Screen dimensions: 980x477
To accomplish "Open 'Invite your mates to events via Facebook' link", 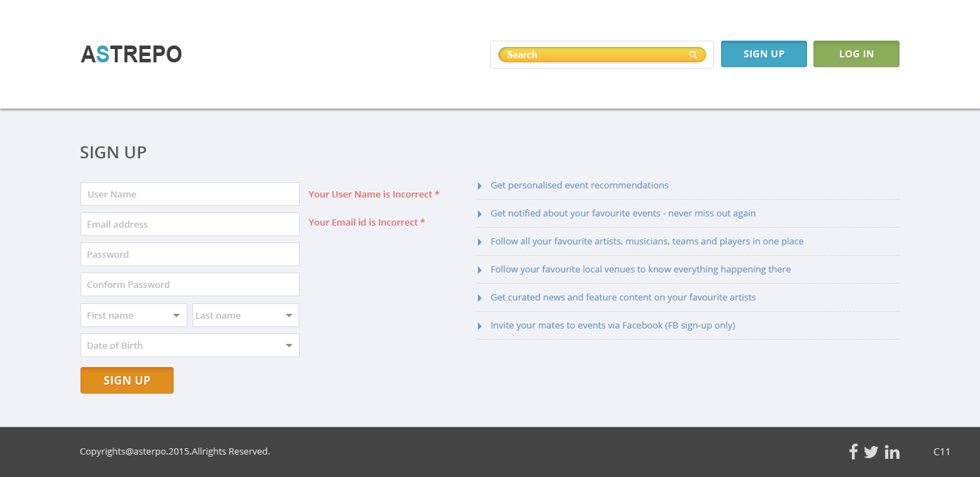I will point(612,326).
